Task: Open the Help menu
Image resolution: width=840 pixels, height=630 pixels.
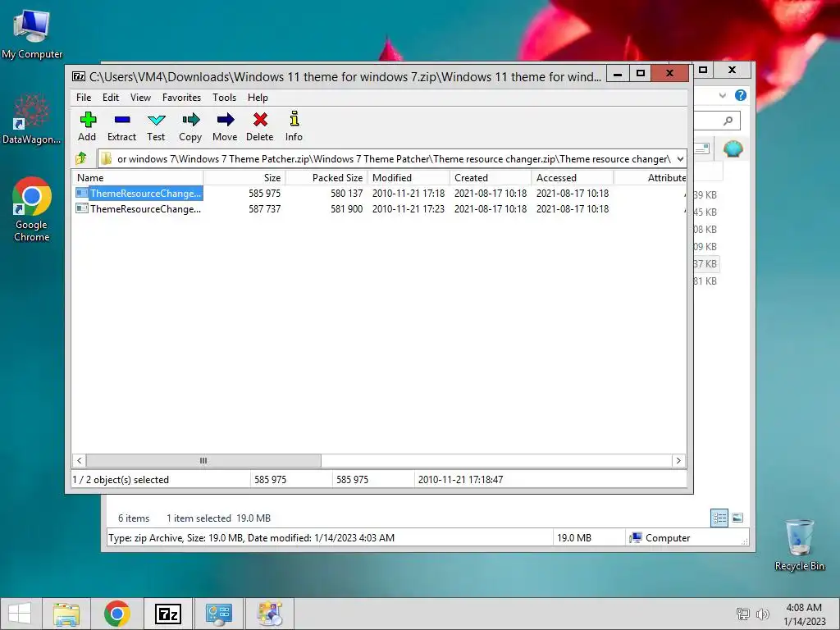Action: (x=258, y=98)
